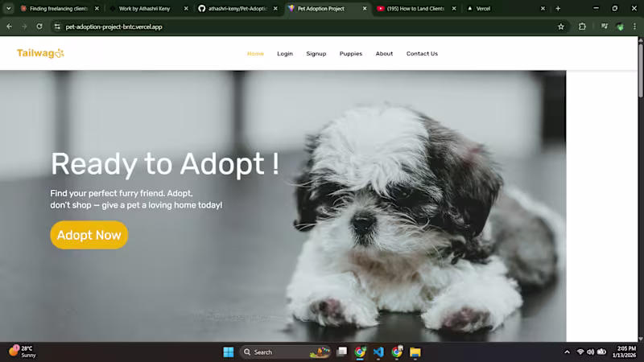Close the How to Land Clients tab
The width and height of the screenshot is (644, 362).
tap(454, 8)
